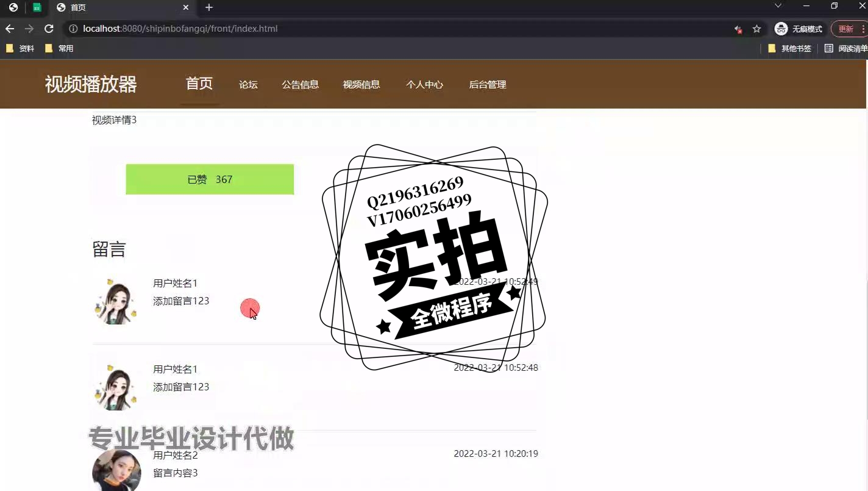Open a new tab with plus icon
The image size is (868, 491).
(209, 7)
